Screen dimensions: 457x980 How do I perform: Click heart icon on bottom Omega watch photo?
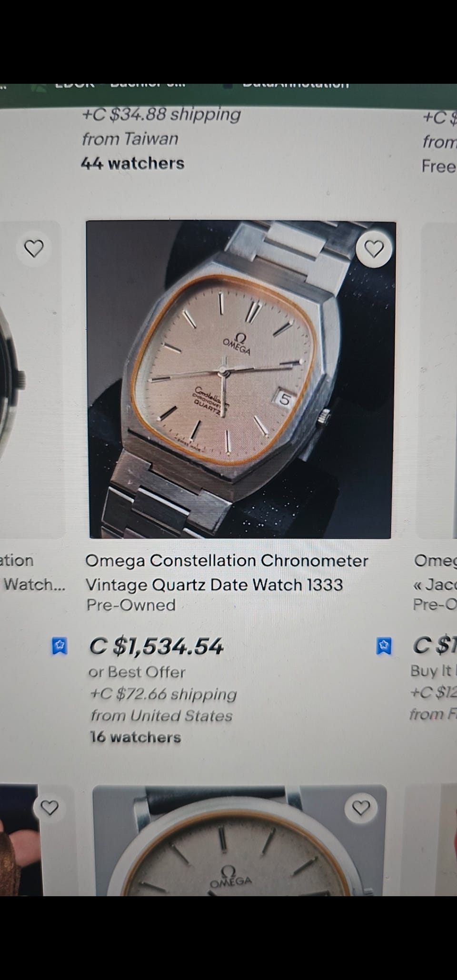pos(361,808)
